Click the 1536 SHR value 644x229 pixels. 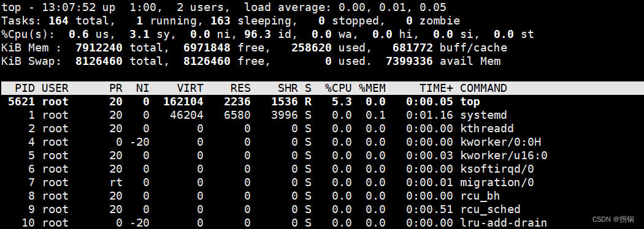284,102
